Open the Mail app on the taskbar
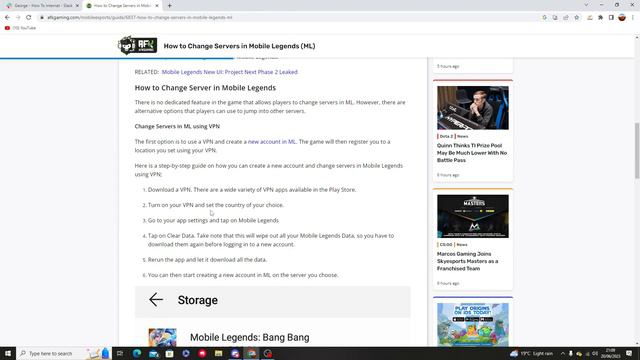The height and width of the screenshot is (360, 640). pos(153,353)
